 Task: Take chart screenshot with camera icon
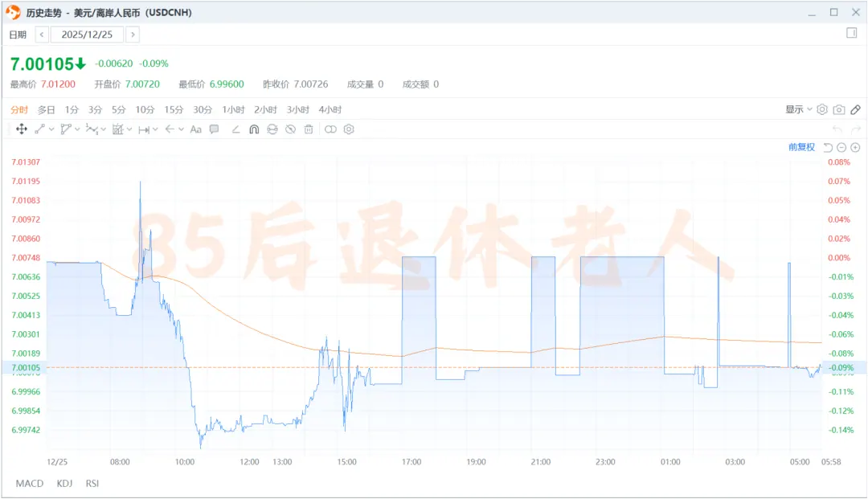pyautogui.click(x=839, y=109)
